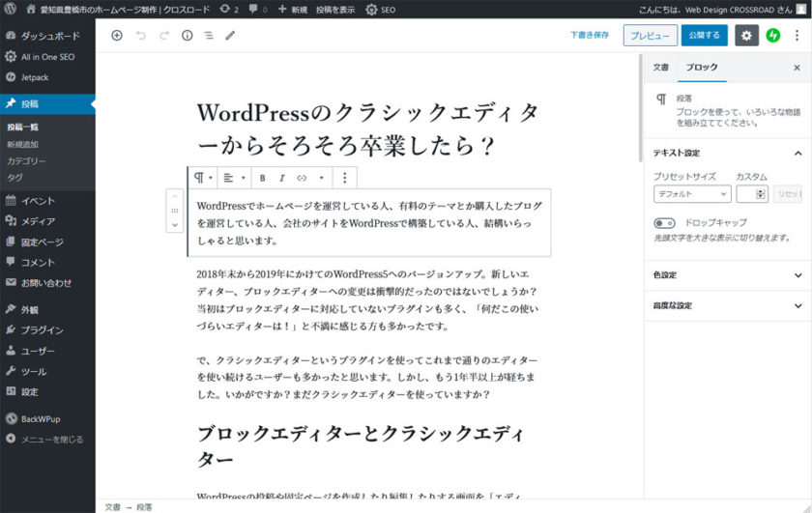Viewport: 812px width, 513px height.
Task: Open お問い合わせ in the sidebar
Action: (x=47, y=283)
